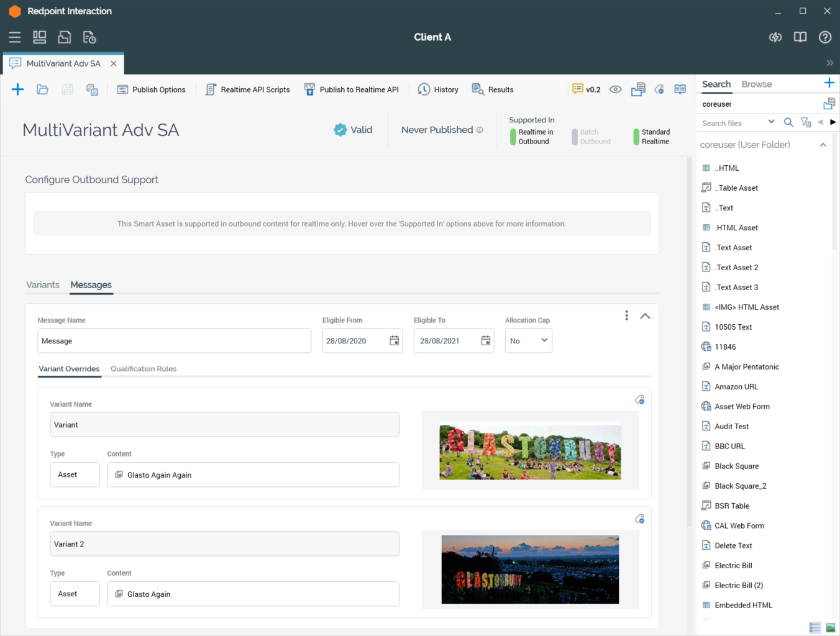This screenshot has width=840, height=636.
Task: Open the History panel
Action: (438, 89)
